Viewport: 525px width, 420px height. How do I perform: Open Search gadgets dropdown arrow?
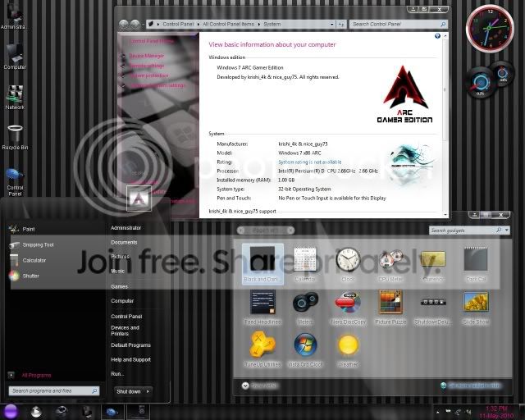(x=507, y=231)
